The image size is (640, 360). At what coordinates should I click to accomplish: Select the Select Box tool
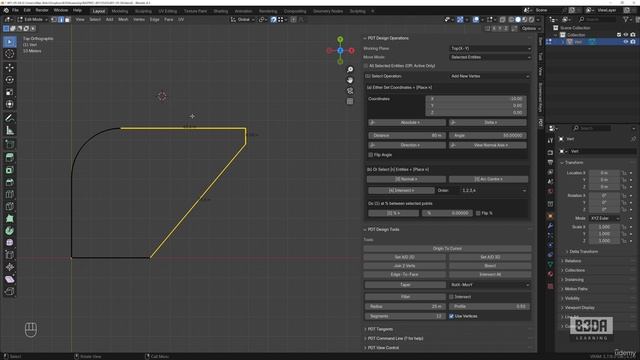(x=9, y=42)
